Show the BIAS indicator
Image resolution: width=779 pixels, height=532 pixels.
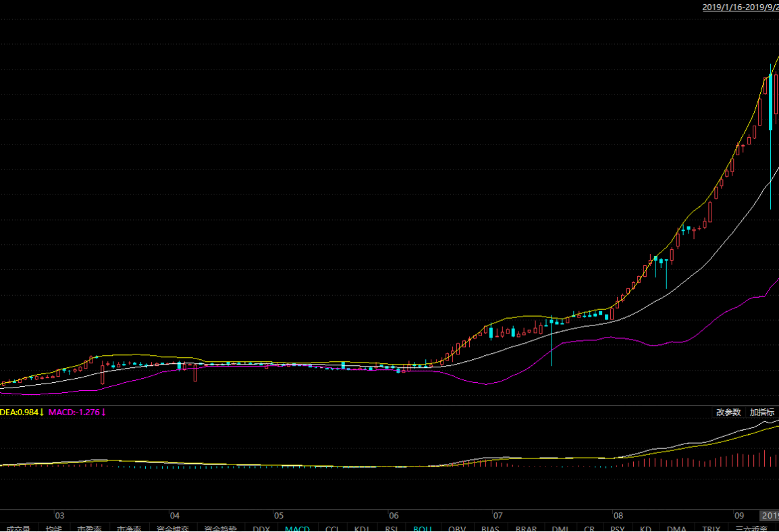tap(490, 529)
